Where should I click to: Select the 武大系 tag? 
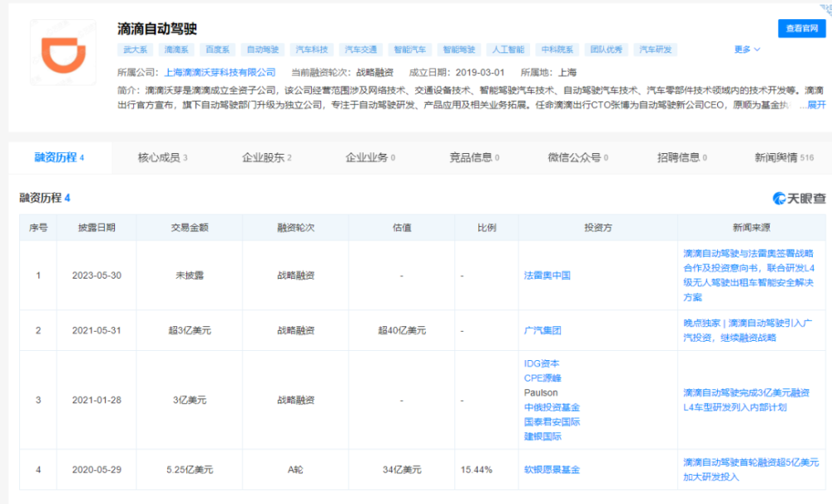pos(136,49)
